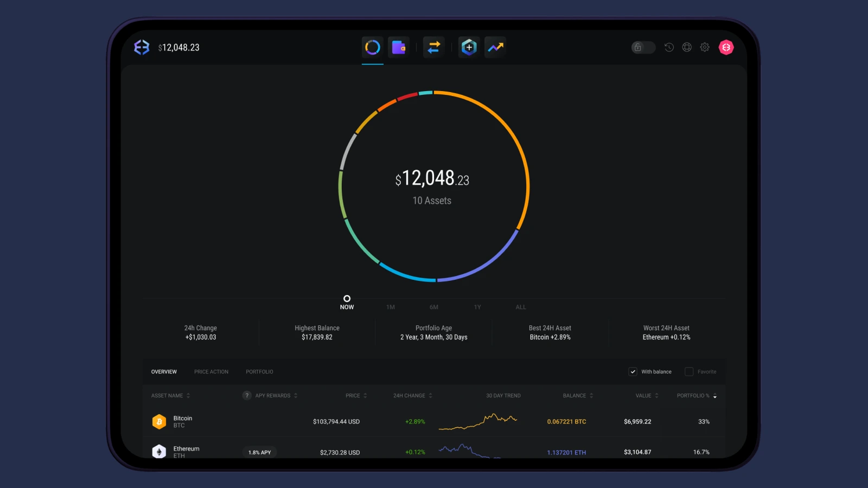Click the Ethereum coin icon
868x488 pixels.
tap(159, 452)
